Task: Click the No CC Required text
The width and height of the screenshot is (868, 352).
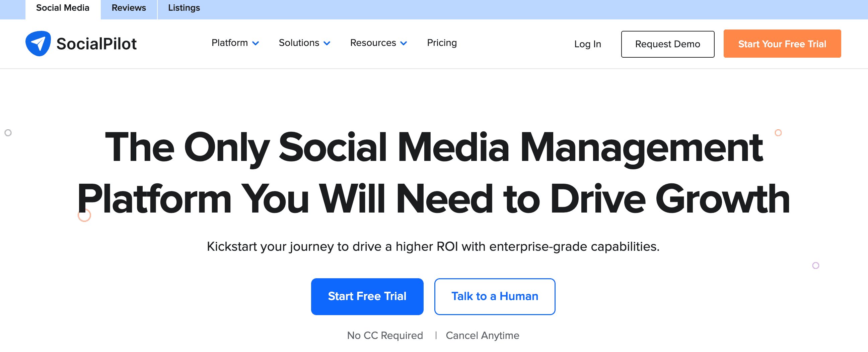Action: 385,336
